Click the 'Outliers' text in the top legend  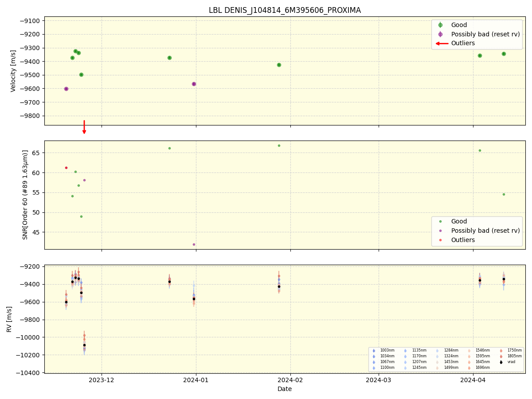[x=463, y=43]
